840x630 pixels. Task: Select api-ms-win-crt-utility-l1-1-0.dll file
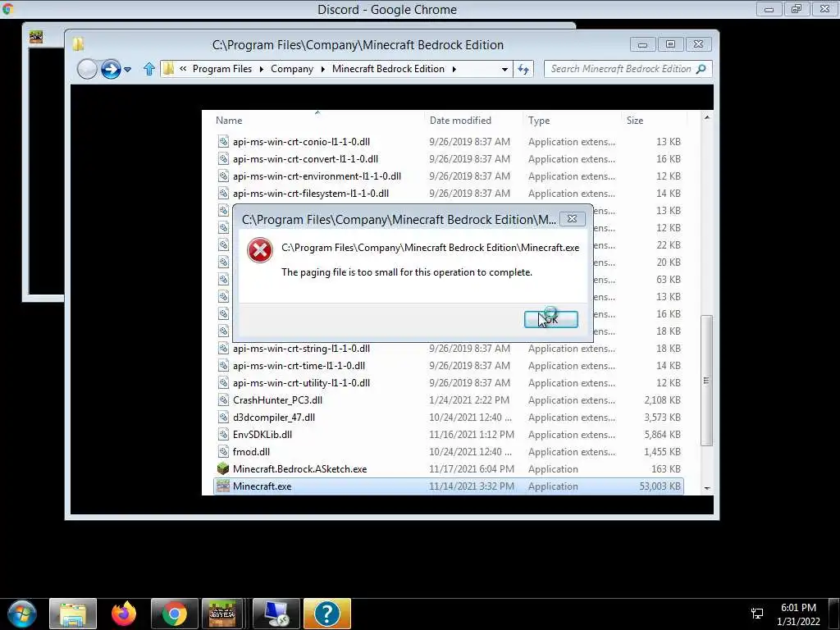(x=301, y=383)
